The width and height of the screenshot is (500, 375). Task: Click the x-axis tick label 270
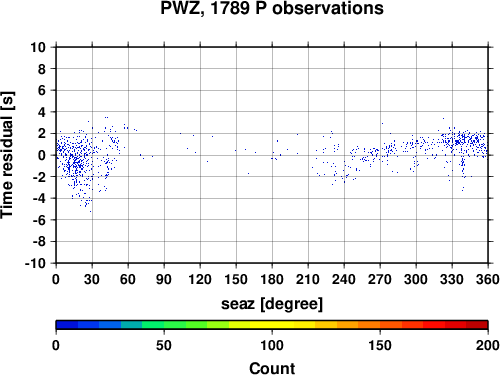click(x=380, y=279)
